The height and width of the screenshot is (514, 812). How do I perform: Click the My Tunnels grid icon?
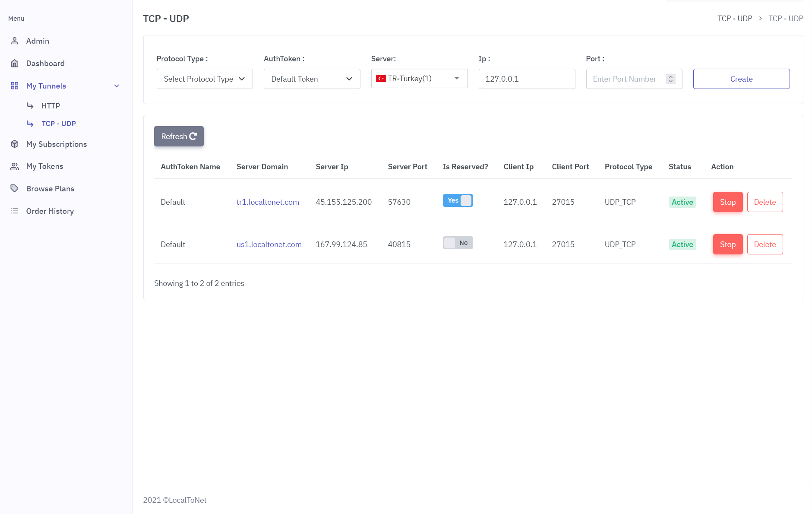pos(15,86)
